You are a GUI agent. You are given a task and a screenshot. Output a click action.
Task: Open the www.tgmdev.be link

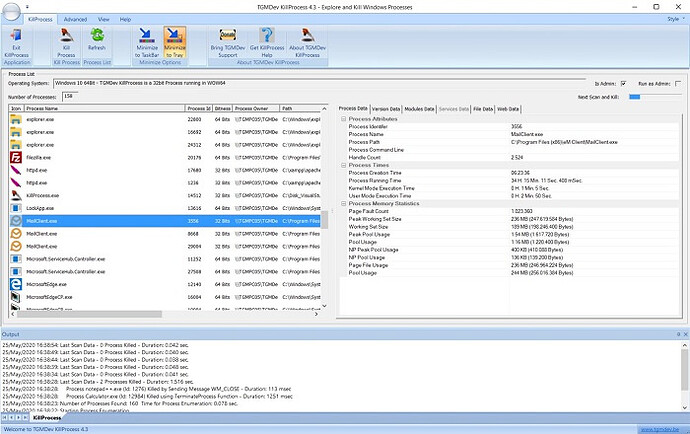(x=660, y=429)
